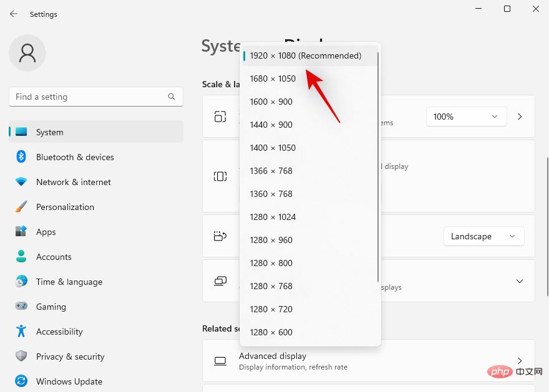Open the 100% scale dropdown
549x392 pixels.
click(466, 117)
